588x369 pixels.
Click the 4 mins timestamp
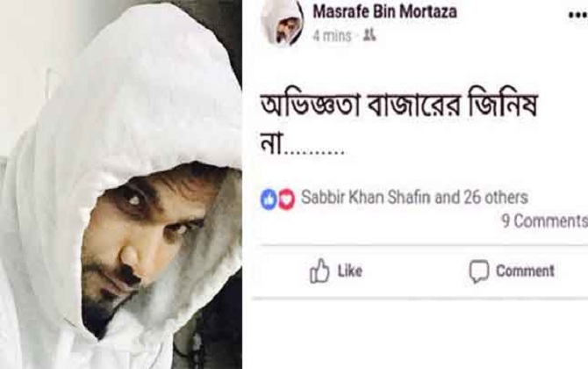(332, 36)
